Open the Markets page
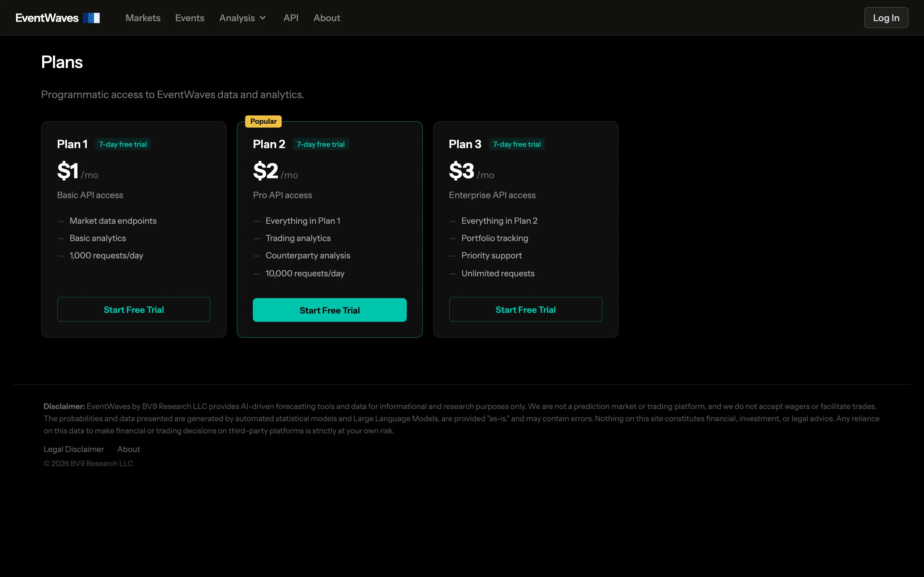 [x=143, y=18]
